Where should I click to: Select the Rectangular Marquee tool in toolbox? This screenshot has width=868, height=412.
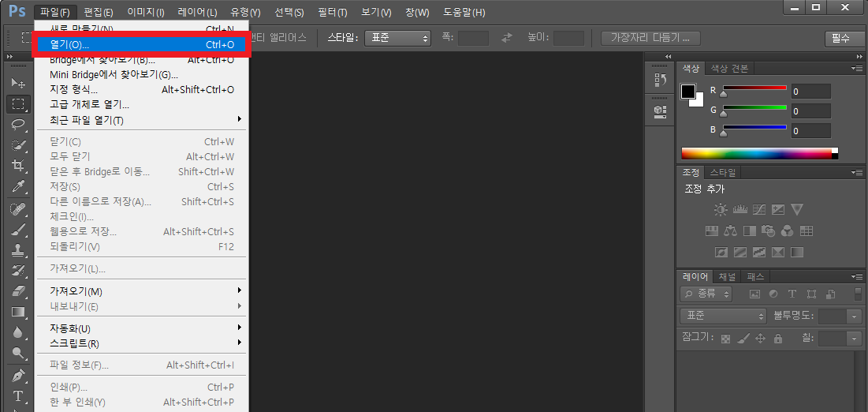pos(18,103)
